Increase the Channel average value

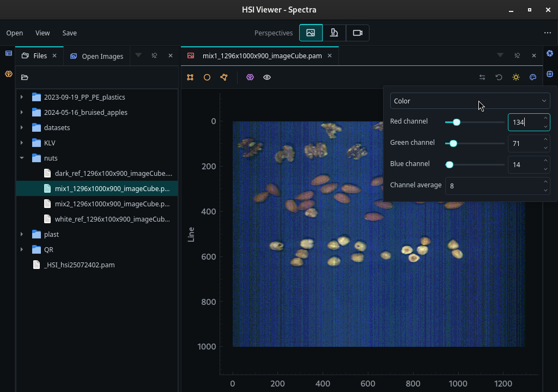click(545, 181)
